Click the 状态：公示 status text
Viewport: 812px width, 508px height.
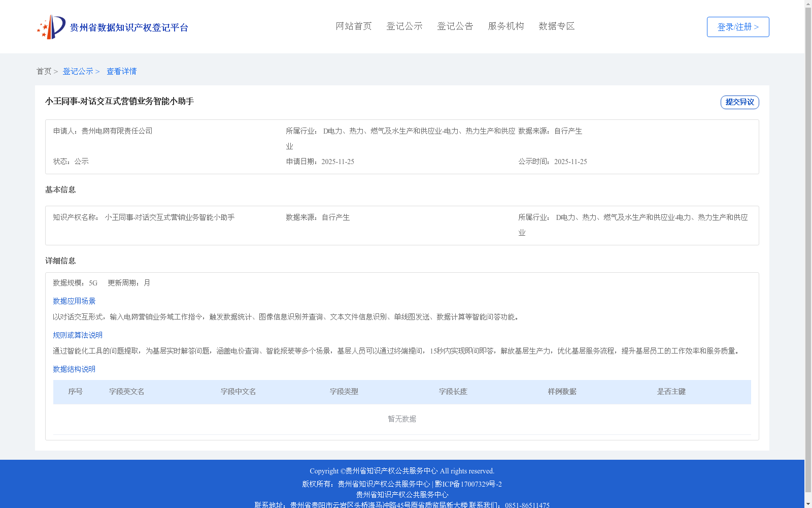click(71, 162)
